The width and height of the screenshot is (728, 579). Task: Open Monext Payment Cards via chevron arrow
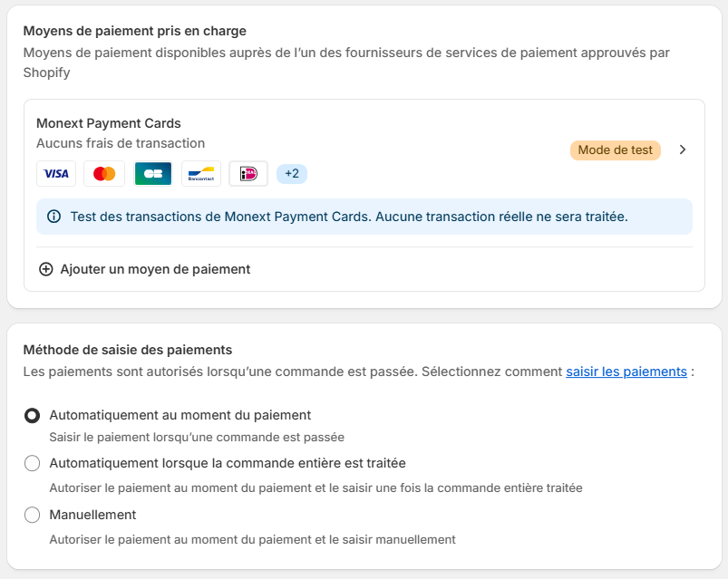pos(682,150)
